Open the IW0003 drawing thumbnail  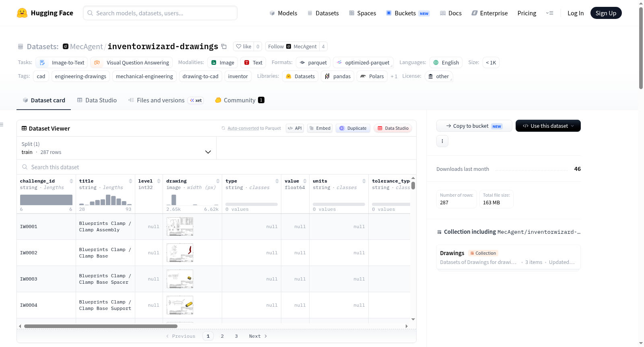180,279
